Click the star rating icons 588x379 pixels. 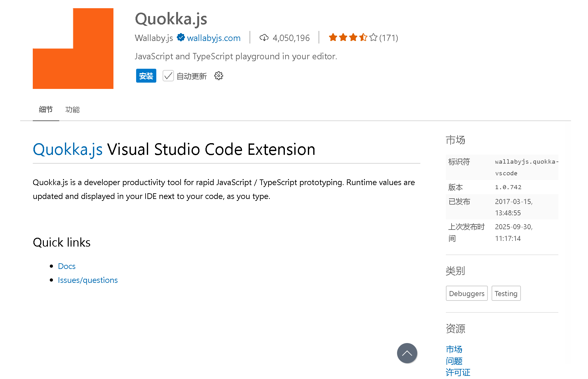(x=353, y=38)
